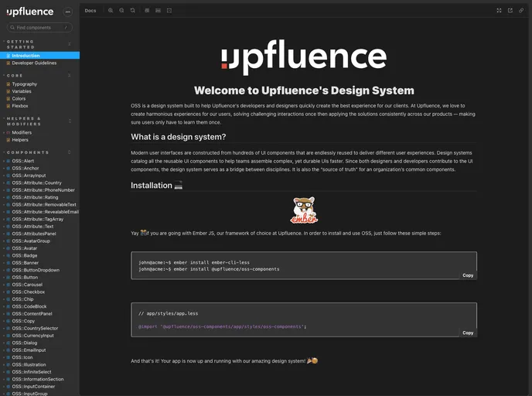This screenshot has width=532, height=396.
Task: Open OSS::Attribute::TagArray in sidebar
Action: click(39, 219)
